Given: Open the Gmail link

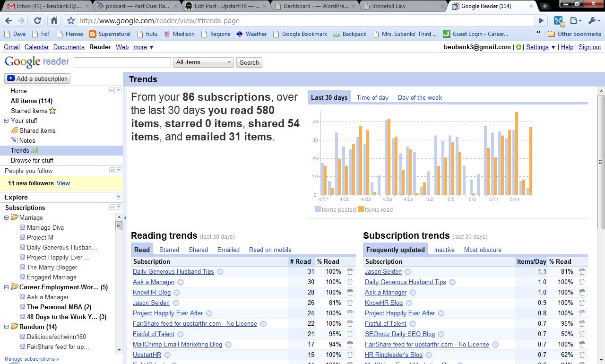Looking at the screenshot, I should pos(12,47).
